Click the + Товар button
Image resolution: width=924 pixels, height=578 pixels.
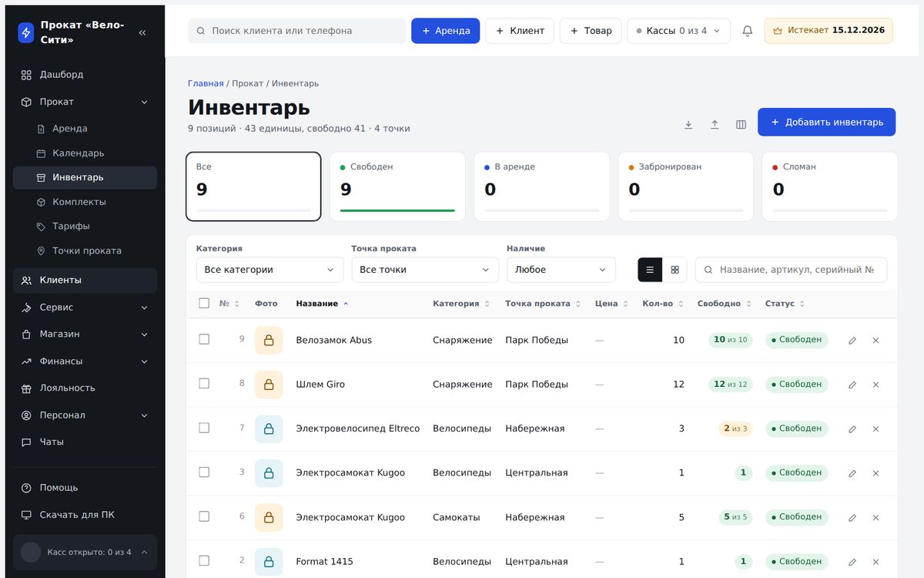coord(591,31)
